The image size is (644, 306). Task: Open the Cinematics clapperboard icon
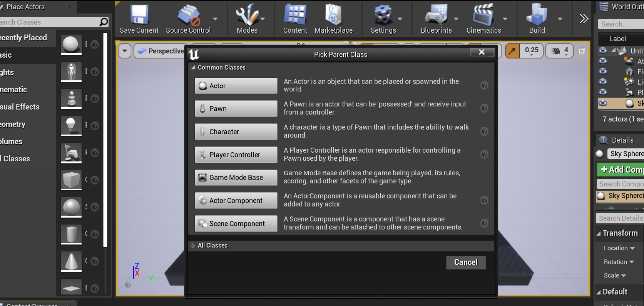[483, 15]
